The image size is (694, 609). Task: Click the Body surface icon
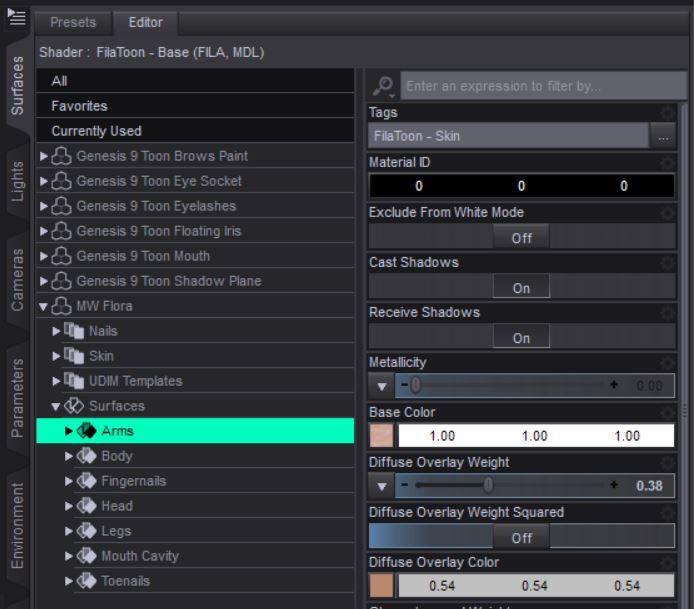tap(86, 456)
